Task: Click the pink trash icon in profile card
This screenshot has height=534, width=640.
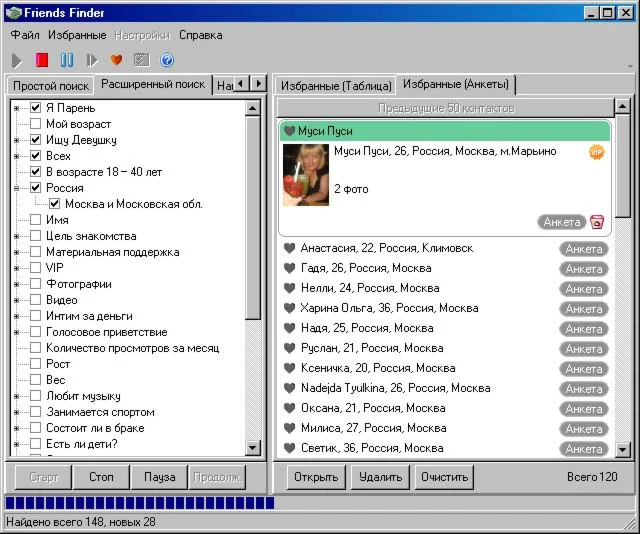Action: click(597, 222)
